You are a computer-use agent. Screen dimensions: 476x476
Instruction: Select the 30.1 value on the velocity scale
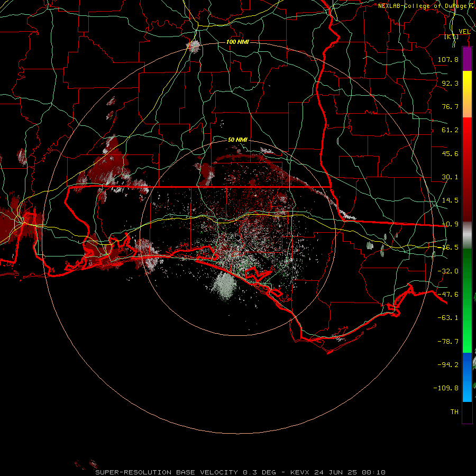[450, 177]
